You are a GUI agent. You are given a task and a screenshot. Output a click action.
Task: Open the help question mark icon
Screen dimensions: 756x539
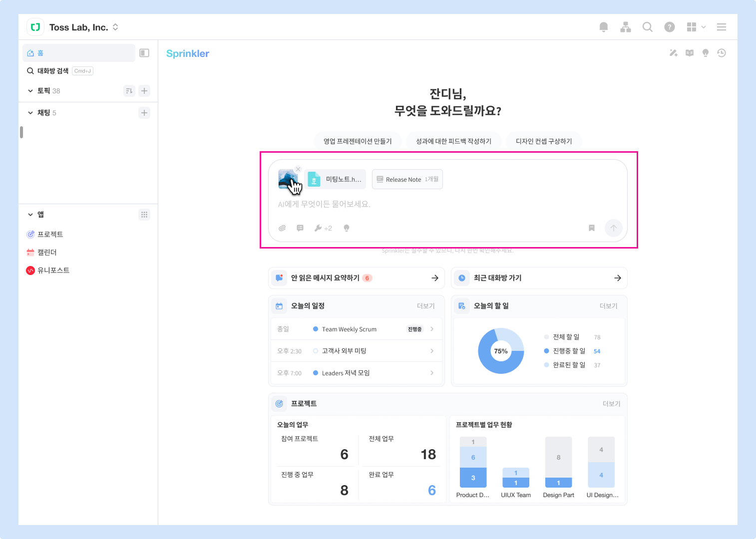click(670, 27)
